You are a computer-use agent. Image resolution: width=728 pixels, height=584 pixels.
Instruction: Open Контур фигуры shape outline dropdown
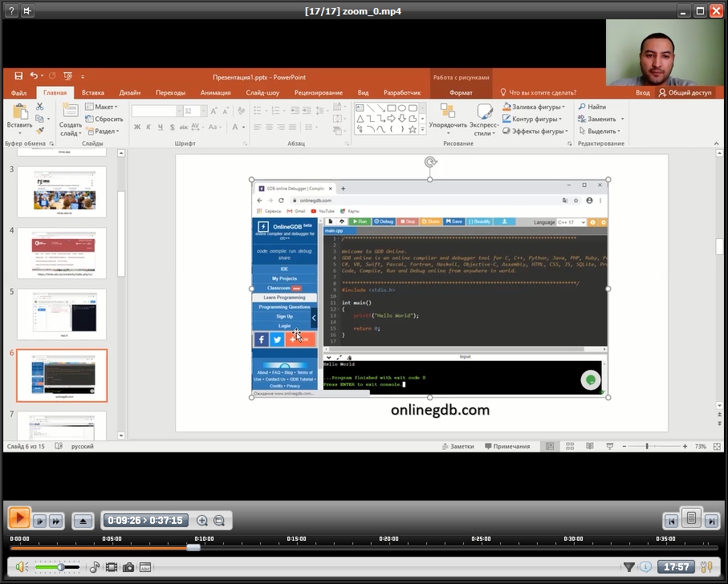[x=532, y=120]
